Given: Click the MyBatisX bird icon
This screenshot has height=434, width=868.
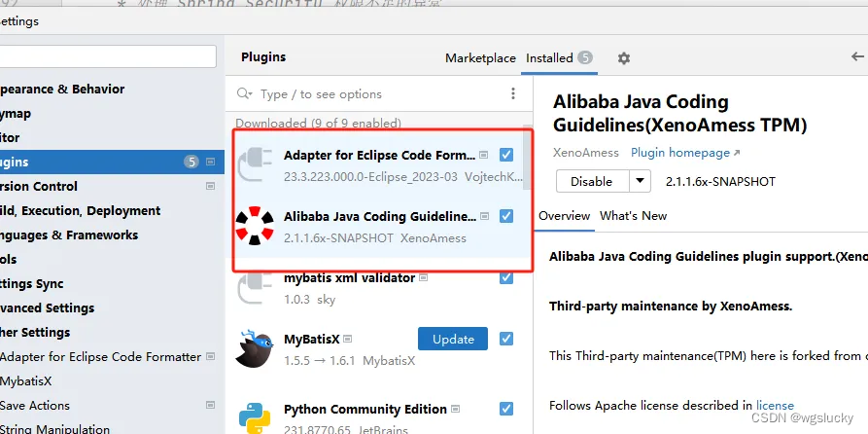Looking at the screenshot, I should point(254,349).
